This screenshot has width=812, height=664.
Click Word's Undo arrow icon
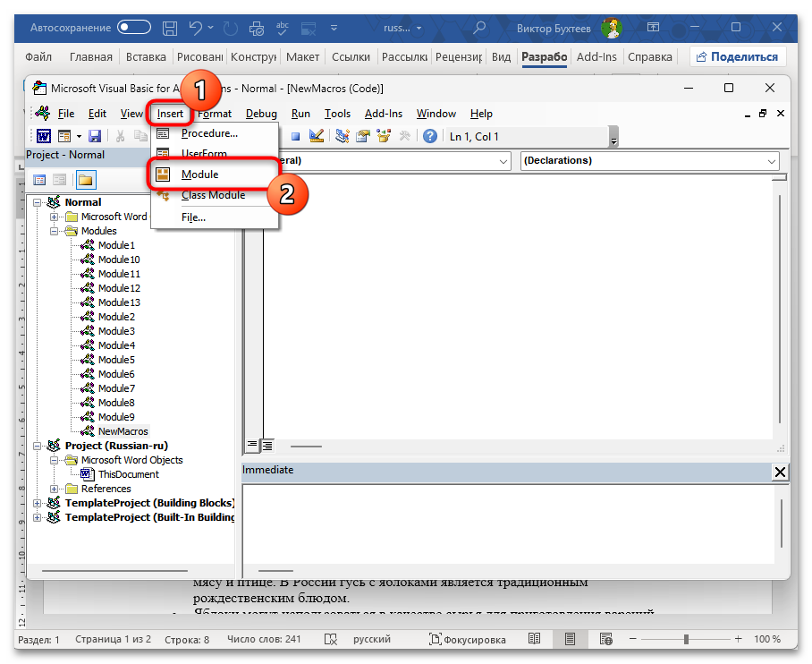[195, 28]
